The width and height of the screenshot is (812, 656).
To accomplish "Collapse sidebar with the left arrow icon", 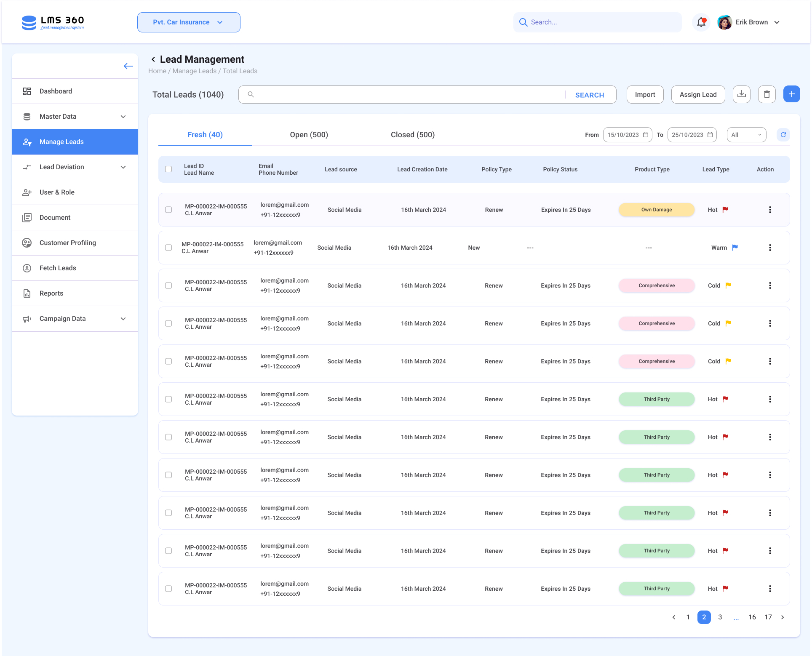I will point(128,66).
